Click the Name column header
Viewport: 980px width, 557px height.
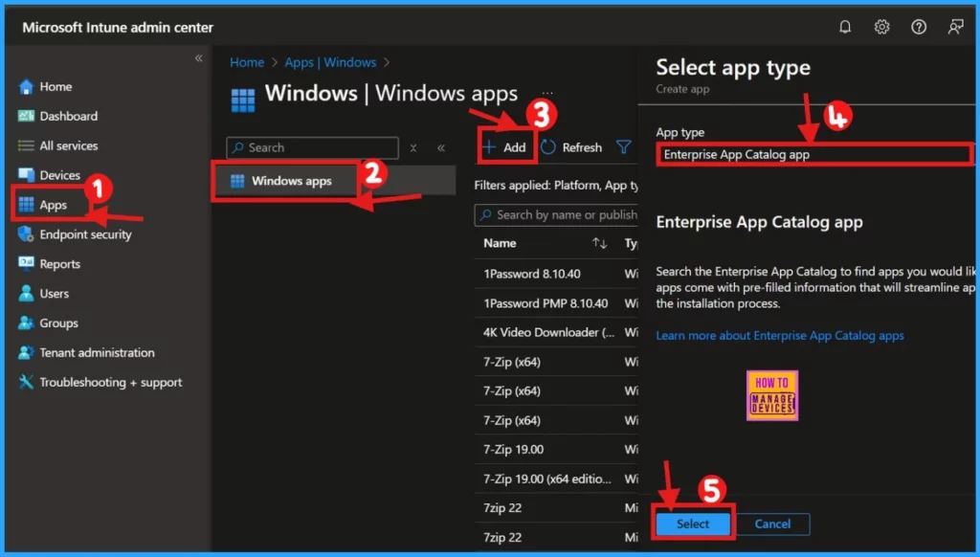pos(500,243)
